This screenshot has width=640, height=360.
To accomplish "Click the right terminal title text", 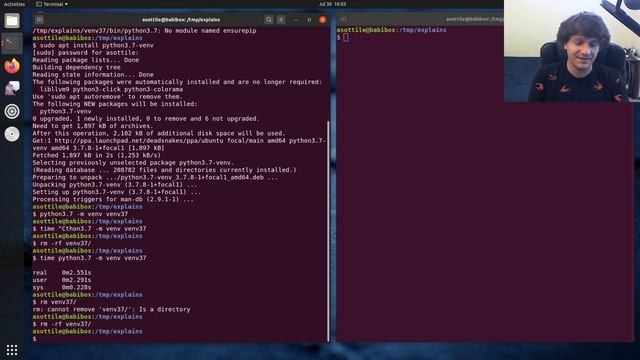I will [475, 19].
